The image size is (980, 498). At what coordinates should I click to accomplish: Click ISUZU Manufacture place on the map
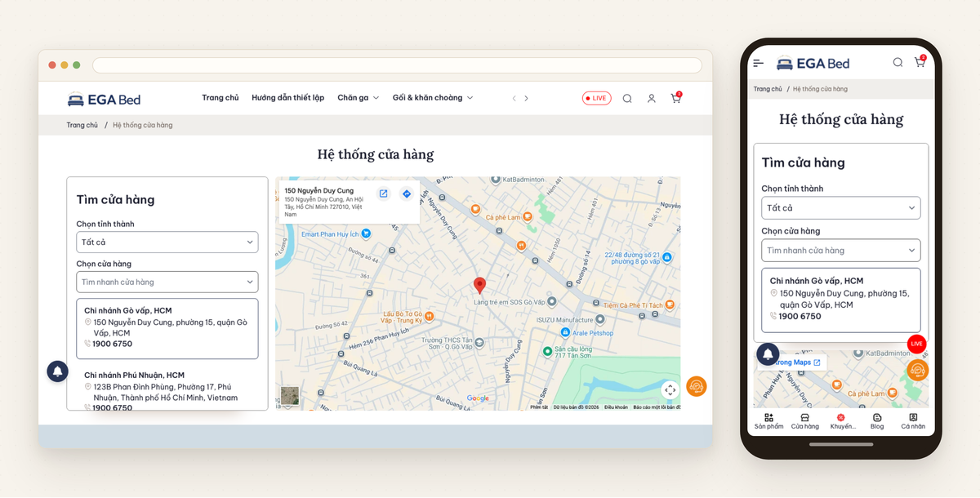pos(570,320)
